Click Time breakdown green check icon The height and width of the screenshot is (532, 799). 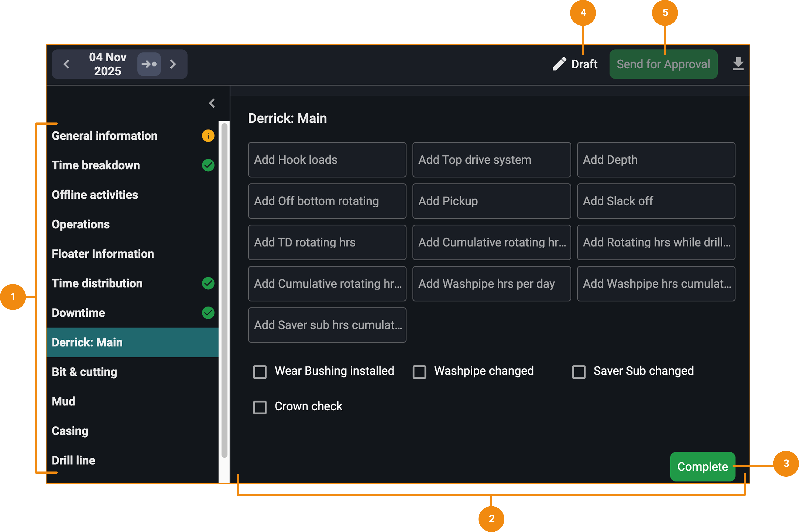(x=208, y=165)
